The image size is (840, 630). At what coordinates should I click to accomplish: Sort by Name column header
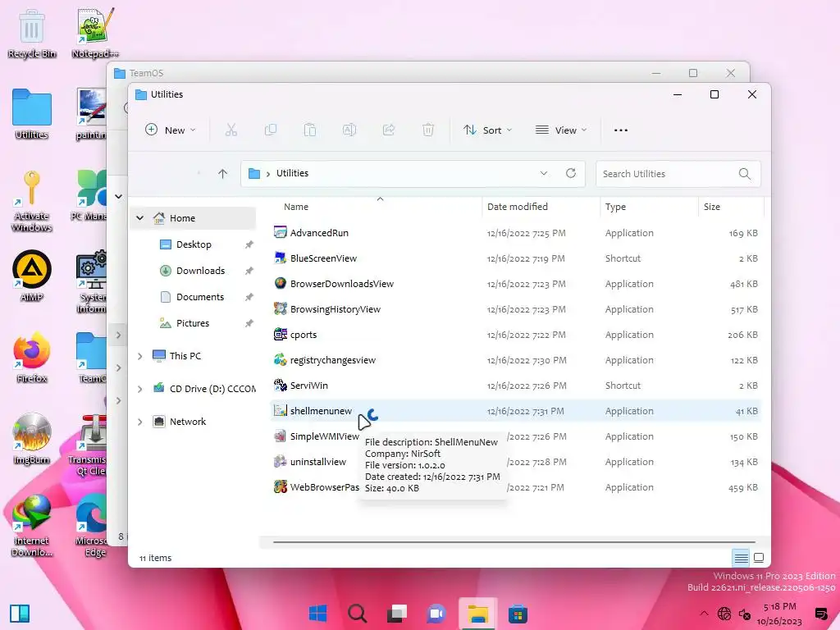click(x=296, y=207)
